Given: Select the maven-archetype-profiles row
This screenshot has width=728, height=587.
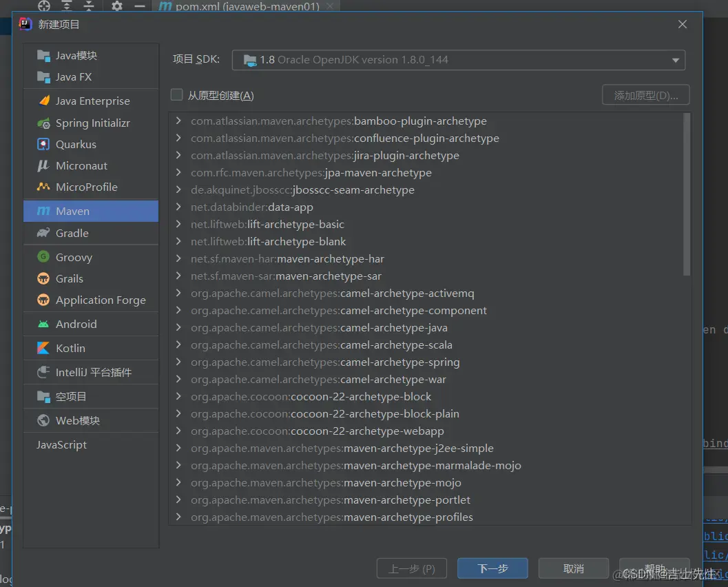Looking at the screenshot, I should coord(426,517).
